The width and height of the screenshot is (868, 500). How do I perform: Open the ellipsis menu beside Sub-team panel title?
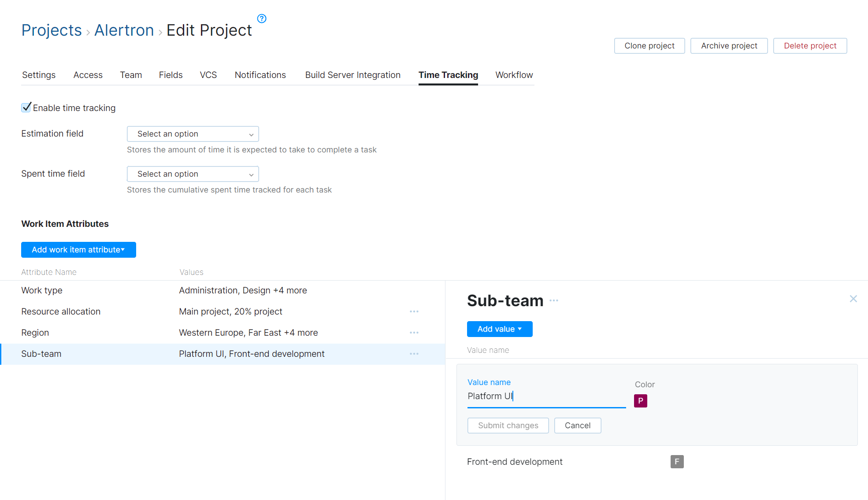(553, 300)
